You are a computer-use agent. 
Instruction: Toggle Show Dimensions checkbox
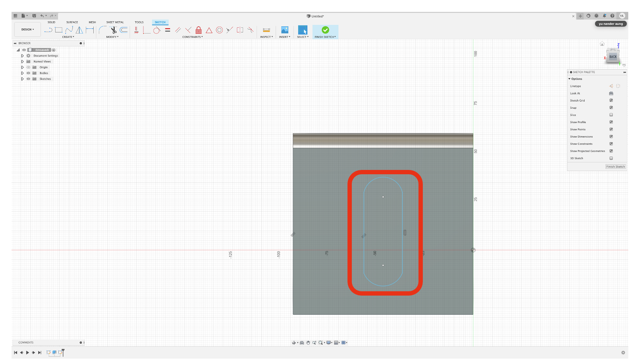click(x=611, y=136)
